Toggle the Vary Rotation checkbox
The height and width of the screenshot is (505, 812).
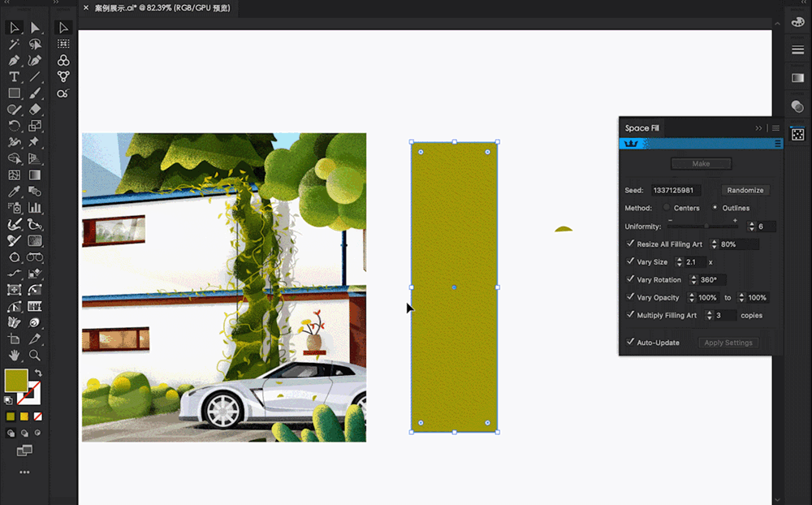point(630,279)
